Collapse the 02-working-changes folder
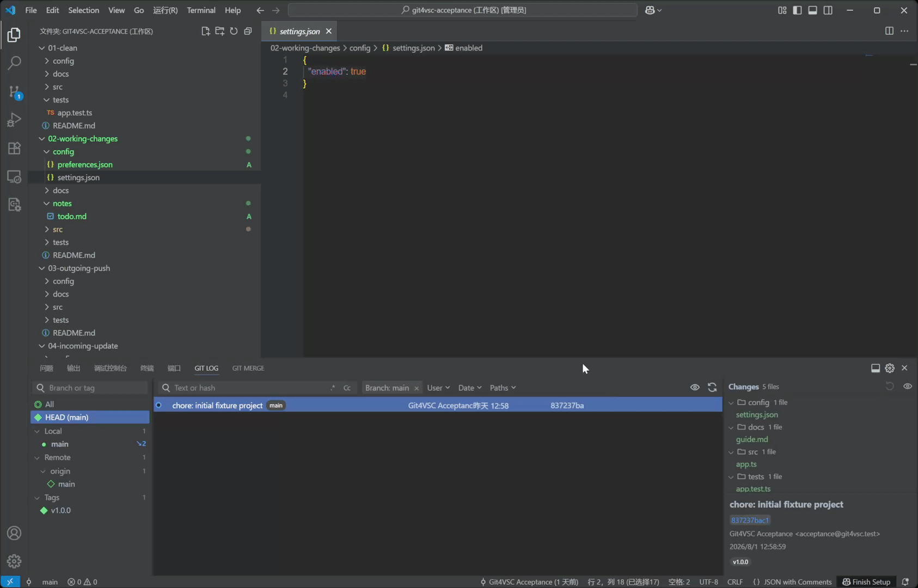 point(41,139)
